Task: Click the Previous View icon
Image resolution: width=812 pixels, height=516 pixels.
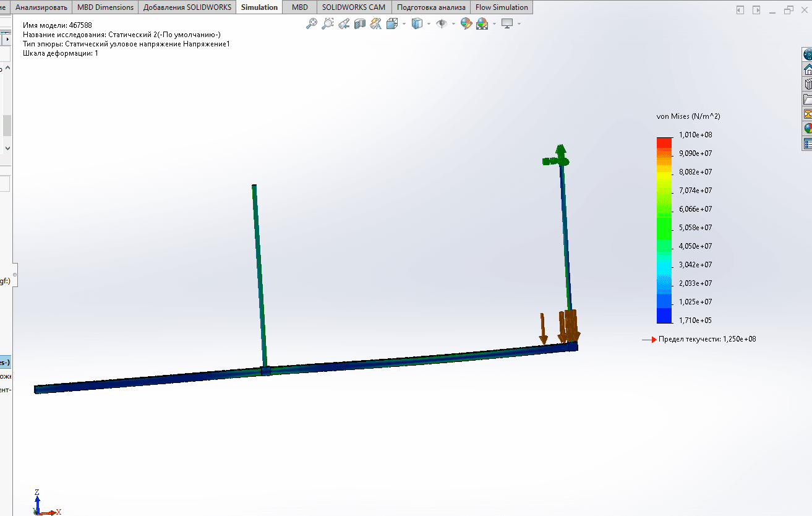Action: (344, 24)
